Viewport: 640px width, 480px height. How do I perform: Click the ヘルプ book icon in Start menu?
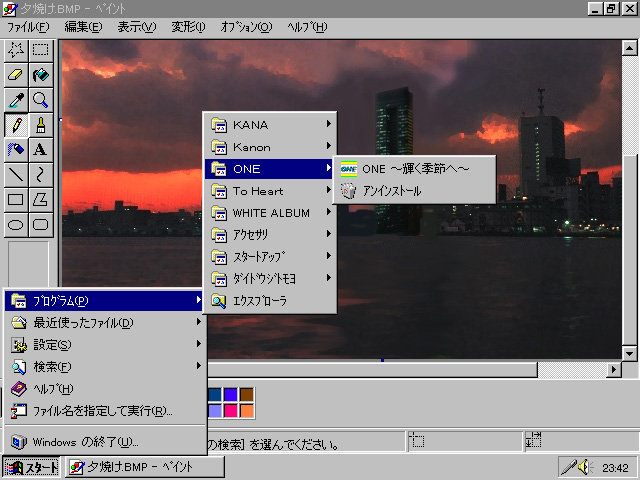pos(19,389)
